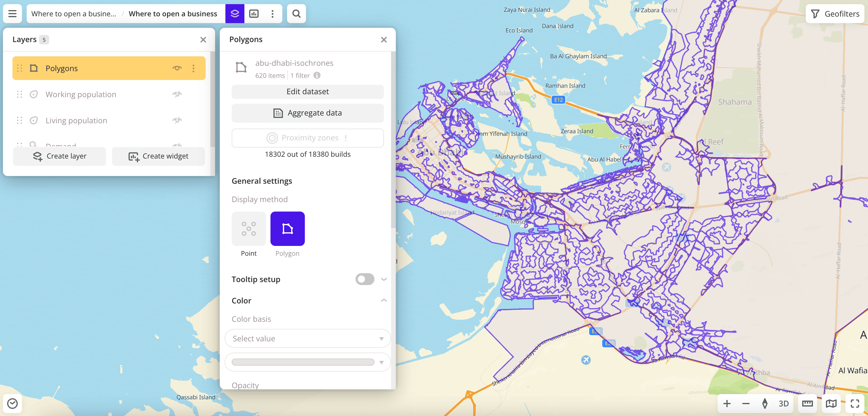This screenshot has height=416, width=868.
Task: Enter fullscreen map mode
Action: [x=855, y=403]
